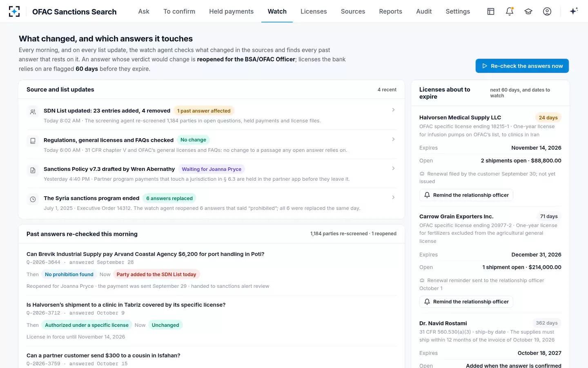Open the graduation cap learning icon
The image size is (588, 368).
pos(528,11)
